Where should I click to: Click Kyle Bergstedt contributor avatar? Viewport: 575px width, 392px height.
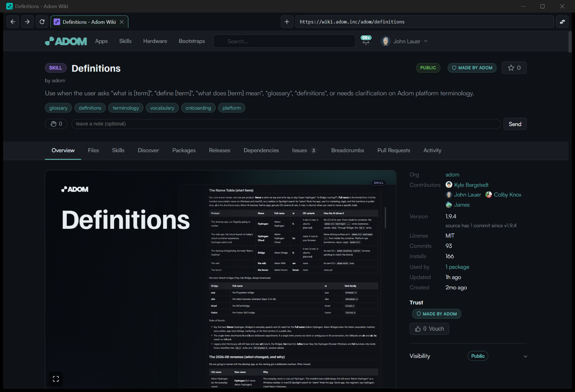click(x=449, y=185)
